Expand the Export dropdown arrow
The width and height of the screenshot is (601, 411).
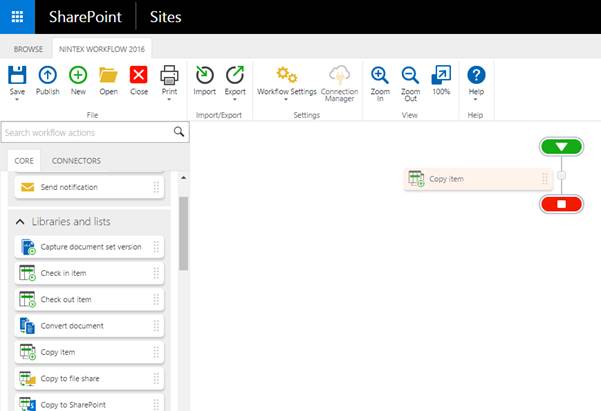[x=235, y=100]
